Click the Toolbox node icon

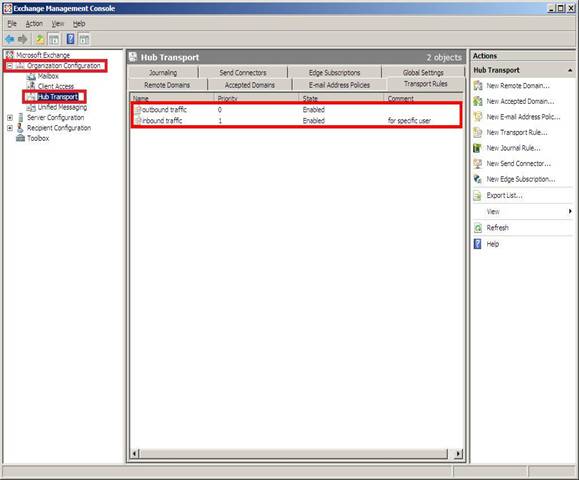pos(21,138)
